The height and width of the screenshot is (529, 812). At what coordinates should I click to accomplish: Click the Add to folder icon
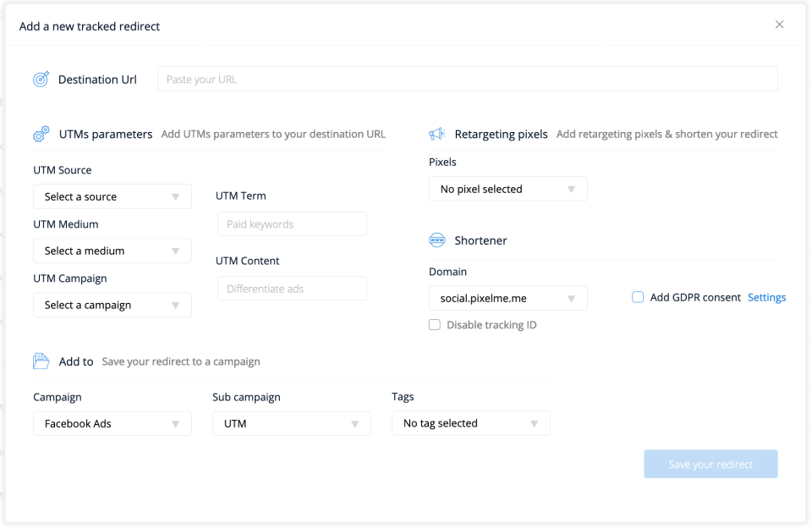pos(41,361)
